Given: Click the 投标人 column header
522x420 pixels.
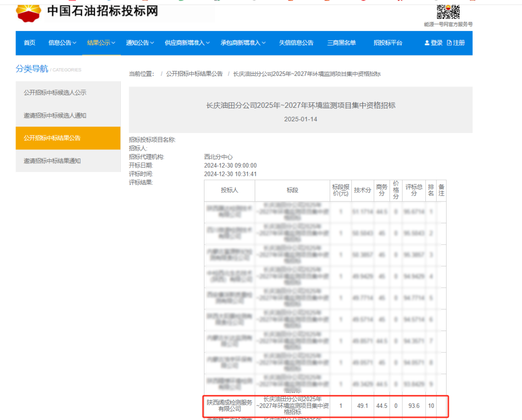Looking at the screenshot, I should [230, 190].
